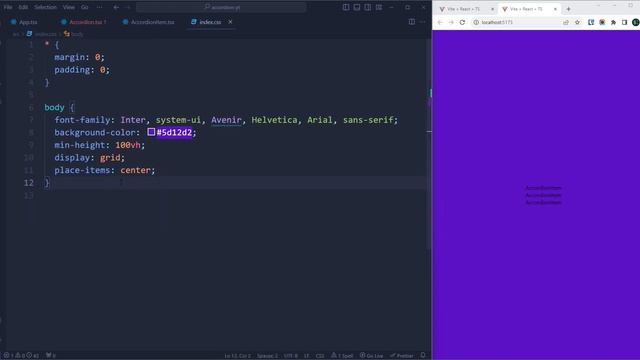The height and width of the screenshot is (360, 640).
Task: Reload the localhost page
Action: click(x=462, y=22)
